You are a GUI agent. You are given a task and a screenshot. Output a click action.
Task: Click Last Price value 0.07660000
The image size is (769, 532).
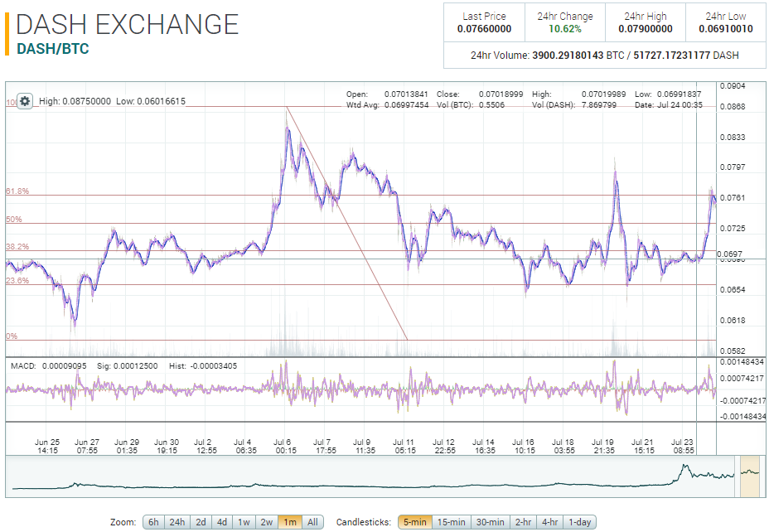click(484, 29)
